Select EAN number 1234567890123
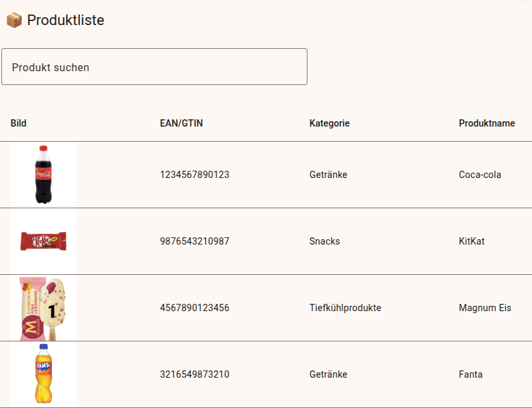Image resolution: width=532 pixels, height=408 pixels. pyautogui.click(x=194, y=175)
